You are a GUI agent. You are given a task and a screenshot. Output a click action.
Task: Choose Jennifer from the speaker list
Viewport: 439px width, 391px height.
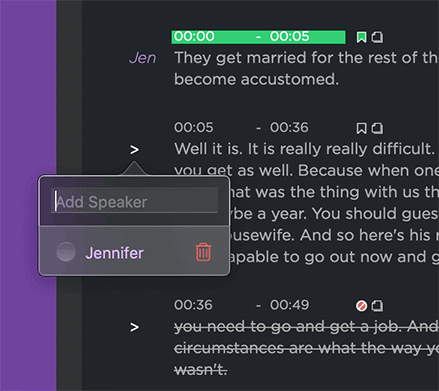click(114, 253)
